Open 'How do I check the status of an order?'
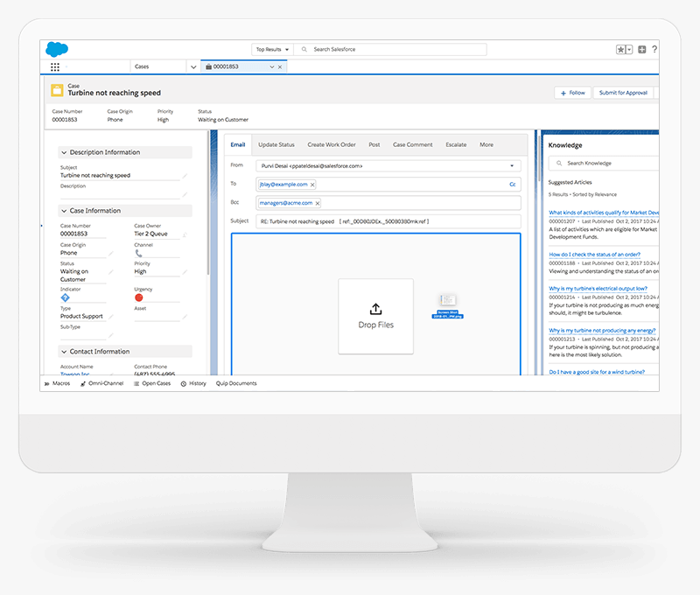Screen dimensions: 700x595 (x=595, y=255)
